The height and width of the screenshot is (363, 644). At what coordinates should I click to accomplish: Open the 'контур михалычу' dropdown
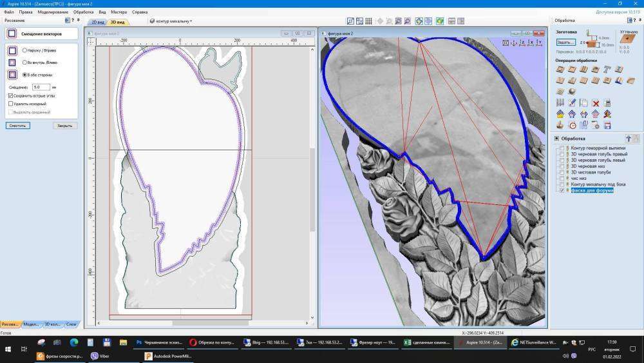171,21
